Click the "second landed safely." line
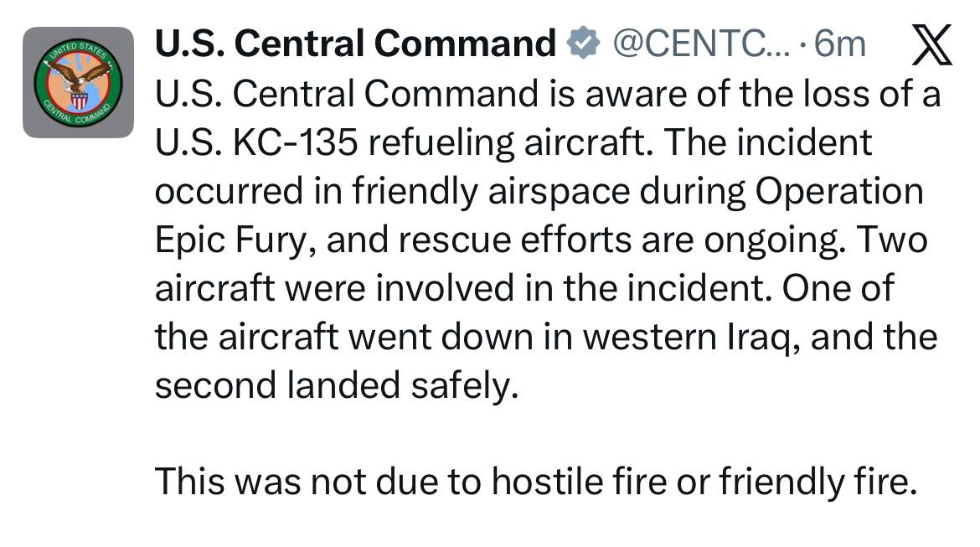 (x=332, y=385)
